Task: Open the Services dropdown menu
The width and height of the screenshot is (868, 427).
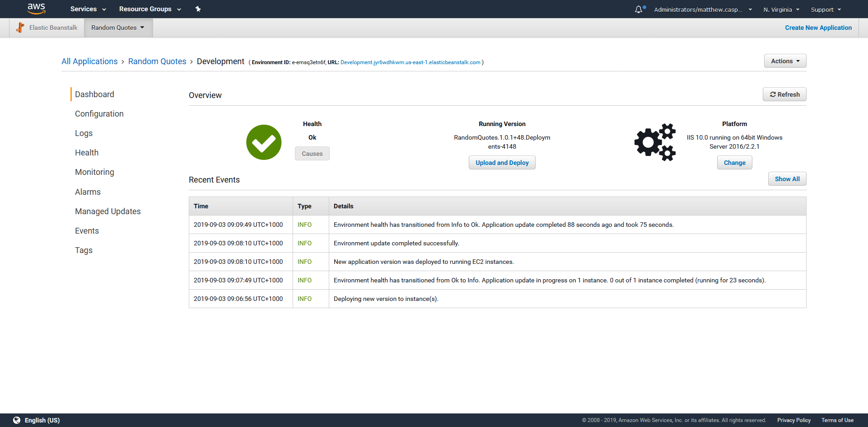Action: click(x=88, y=9)
